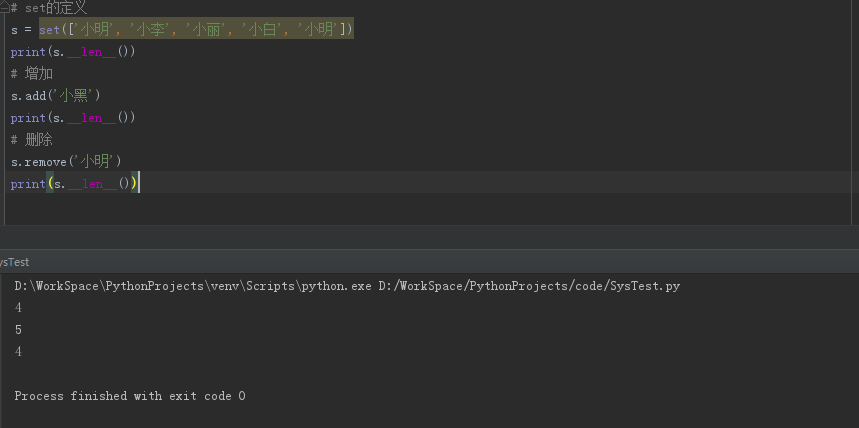Collapse the fold marker beside the set的定义 comment
The width and height of the screenshot is (859, 428).
click(4, 8)
